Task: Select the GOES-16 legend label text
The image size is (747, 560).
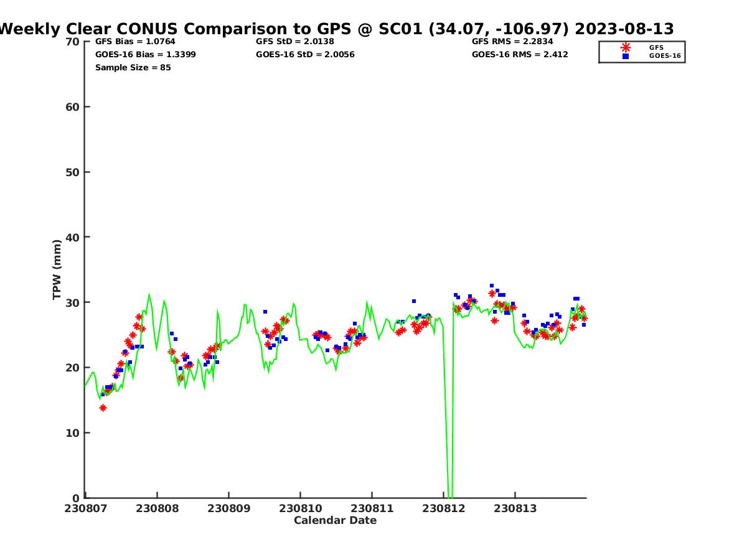Action: pyautogui.click(x=665, y=56)
